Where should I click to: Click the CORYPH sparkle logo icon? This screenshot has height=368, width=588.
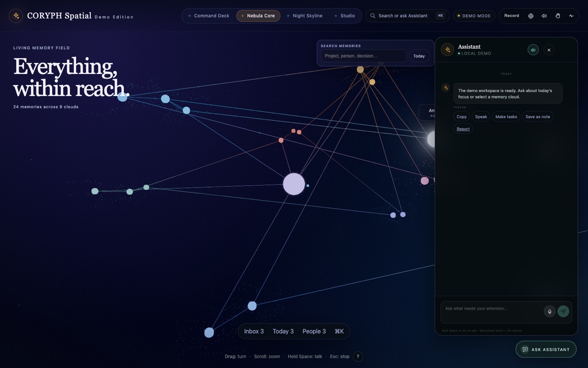click(16, 16)
